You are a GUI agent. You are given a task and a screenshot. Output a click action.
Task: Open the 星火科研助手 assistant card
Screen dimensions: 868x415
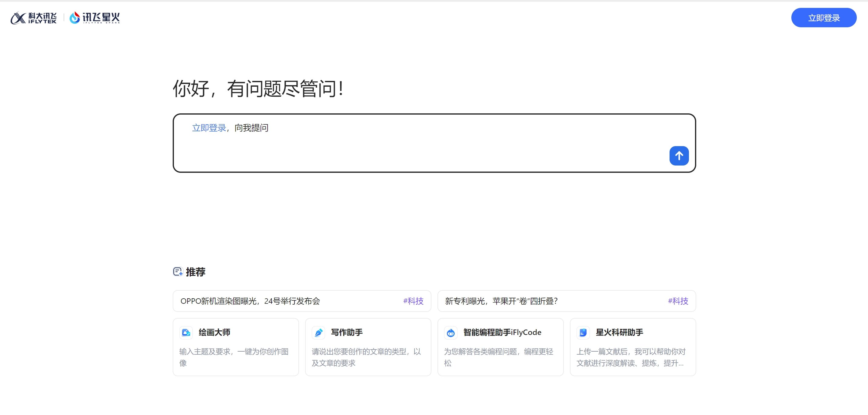[x=633, y=347]
